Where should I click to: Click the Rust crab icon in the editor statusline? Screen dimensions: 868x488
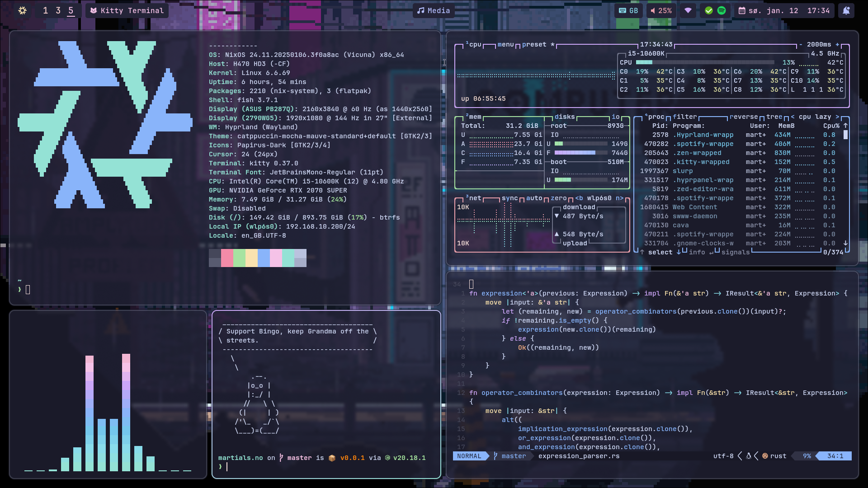click(x=764, y=456)
